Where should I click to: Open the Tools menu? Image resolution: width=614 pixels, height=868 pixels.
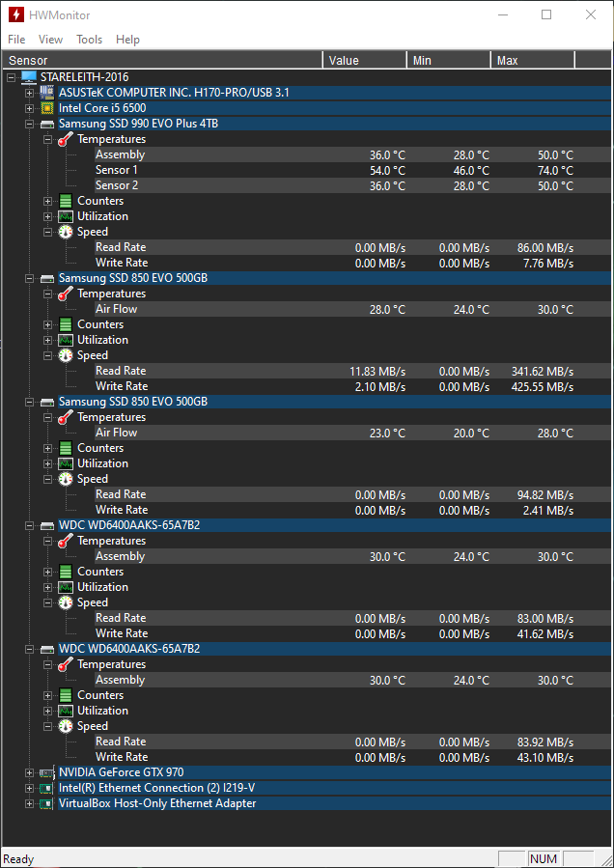[x=89, y=40]
